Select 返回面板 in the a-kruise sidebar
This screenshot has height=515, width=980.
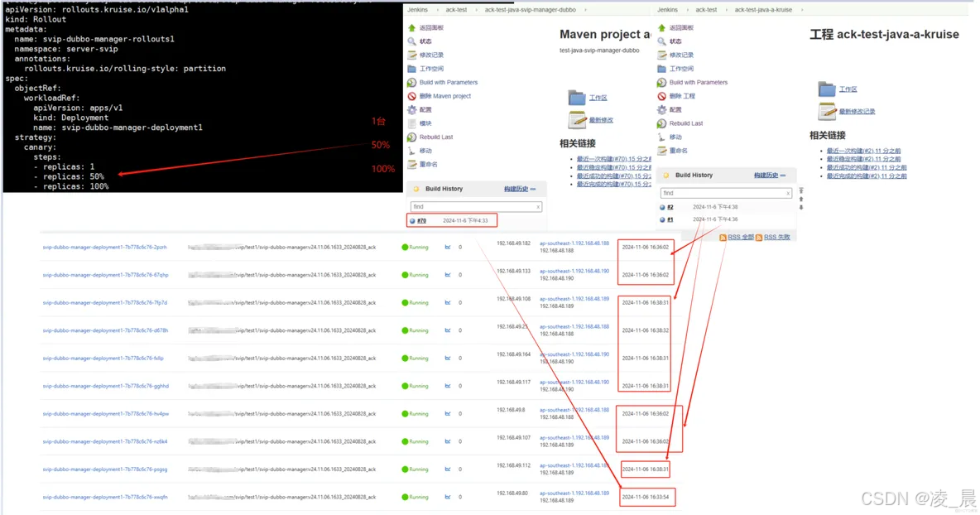[681, 27]
